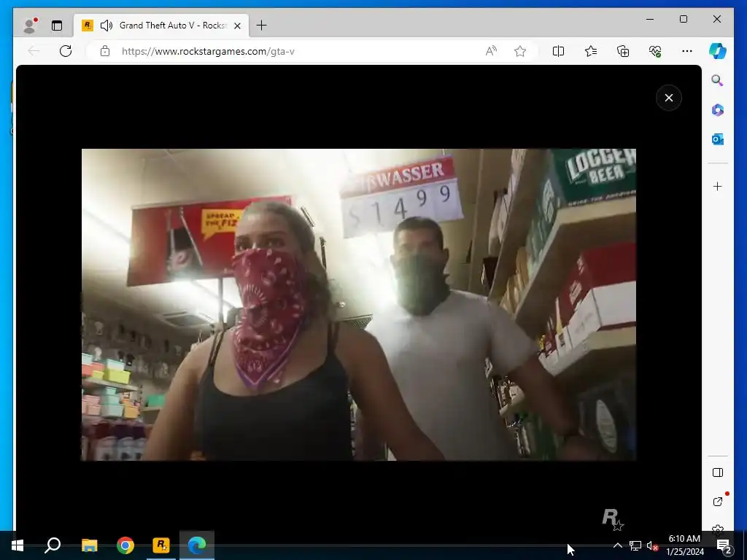747x560 pixels.
Task: Refresh the page
Action: point(66,51)
